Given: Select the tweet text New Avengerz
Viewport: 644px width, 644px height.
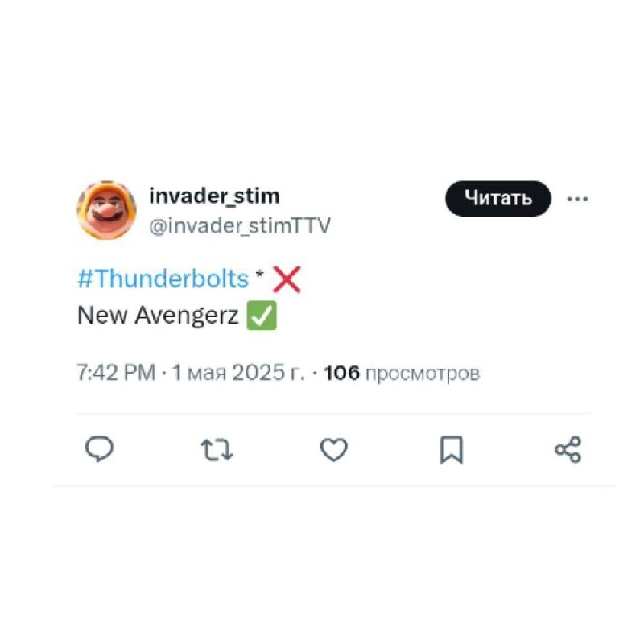Looking at the screenshot, I should pos(160,314).
